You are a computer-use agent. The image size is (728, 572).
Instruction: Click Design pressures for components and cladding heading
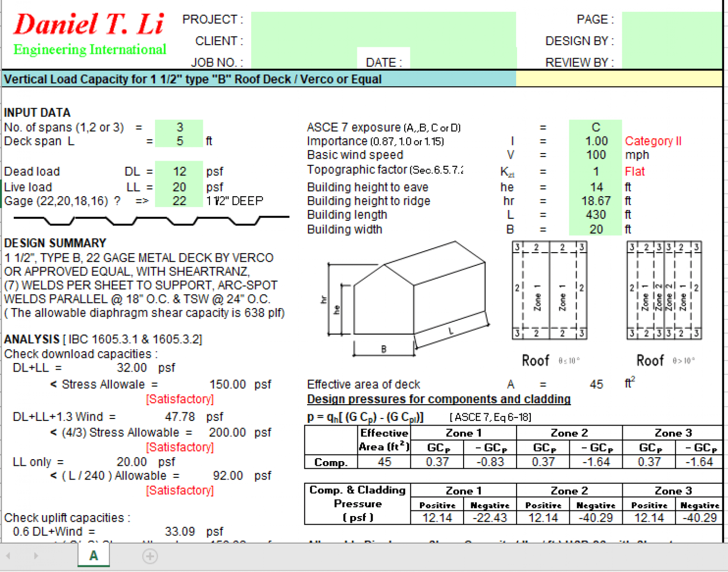(438, 399)
